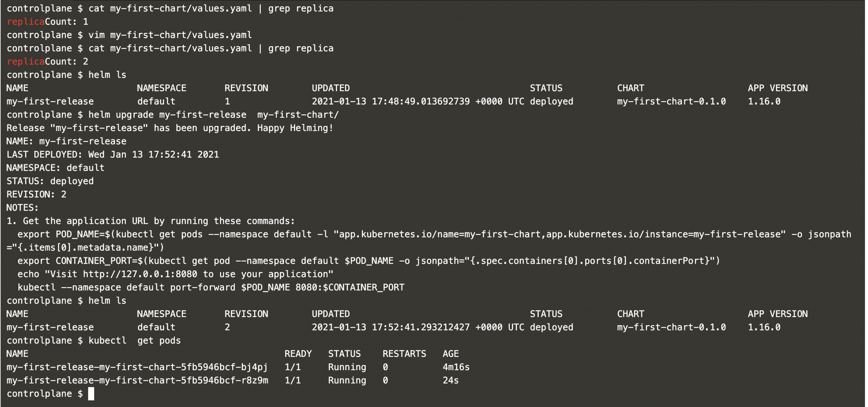Click the 4m16s pod age value
Screen dimensions: 868x407
pos(456,367)
